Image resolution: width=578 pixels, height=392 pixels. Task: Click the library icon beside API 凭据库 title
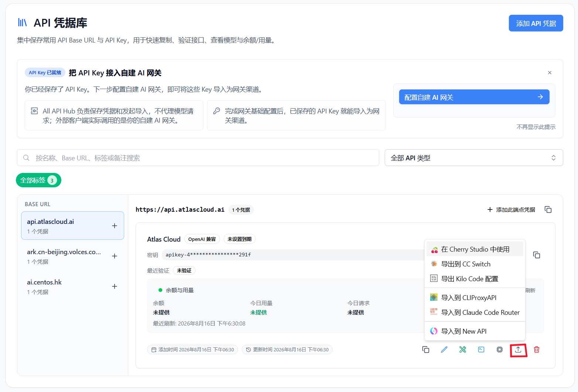[x=23, y=23]
